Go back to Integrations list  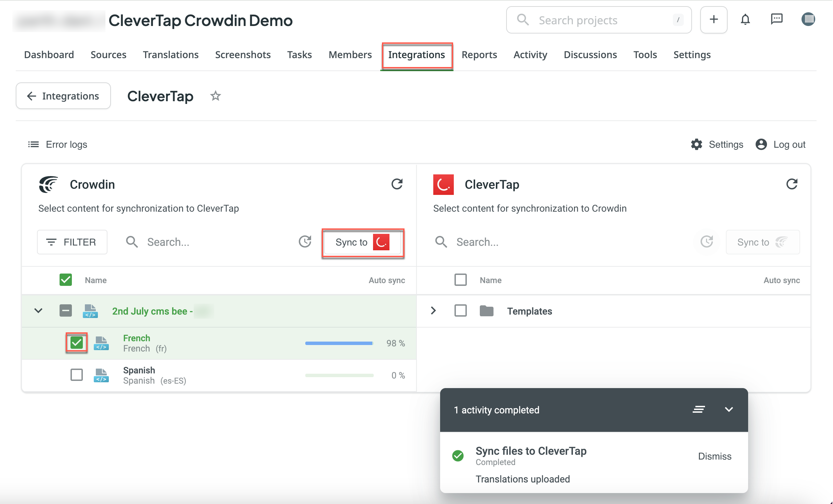point(63,96)
